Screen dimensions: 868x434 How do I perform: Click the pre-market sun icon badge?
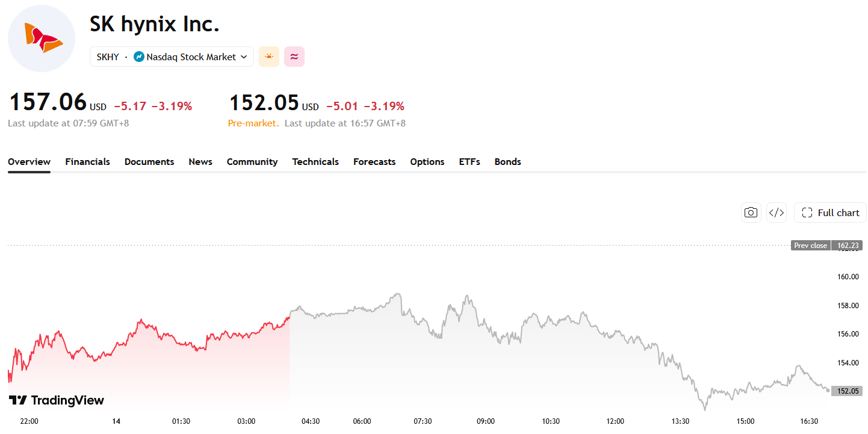pyautogui.click(x=269, y=57)
